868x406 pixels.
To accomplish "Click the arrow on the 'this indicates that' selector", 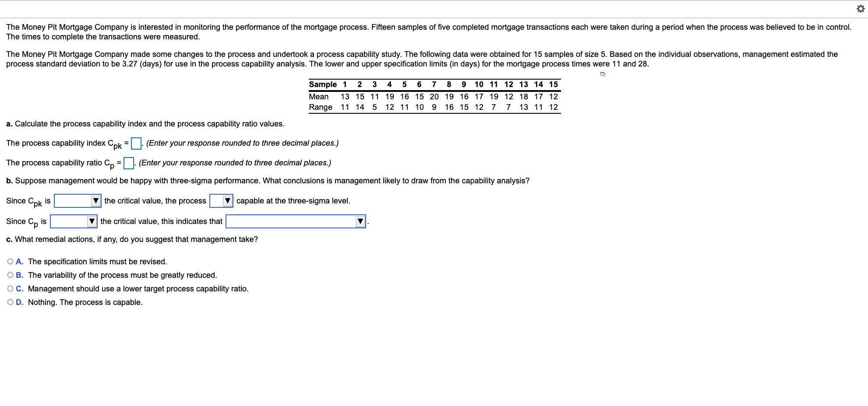I will (360, 221).
